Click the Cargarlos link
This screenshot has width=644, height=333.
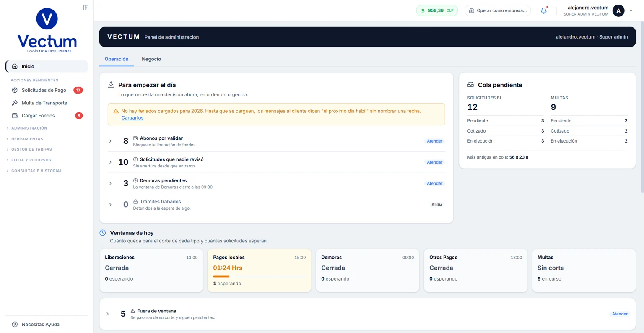coord(132,118)
